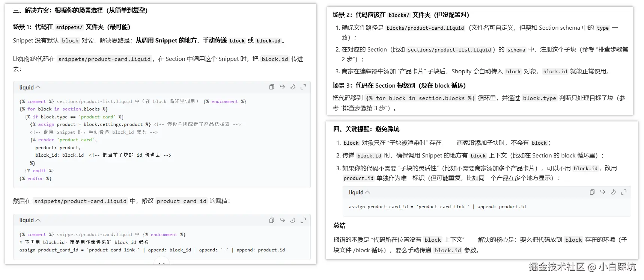Viewport: 644px width, 280px height.
Task: Collapse liquid header in 关键提醒 code block
Action: coord(359,192)
